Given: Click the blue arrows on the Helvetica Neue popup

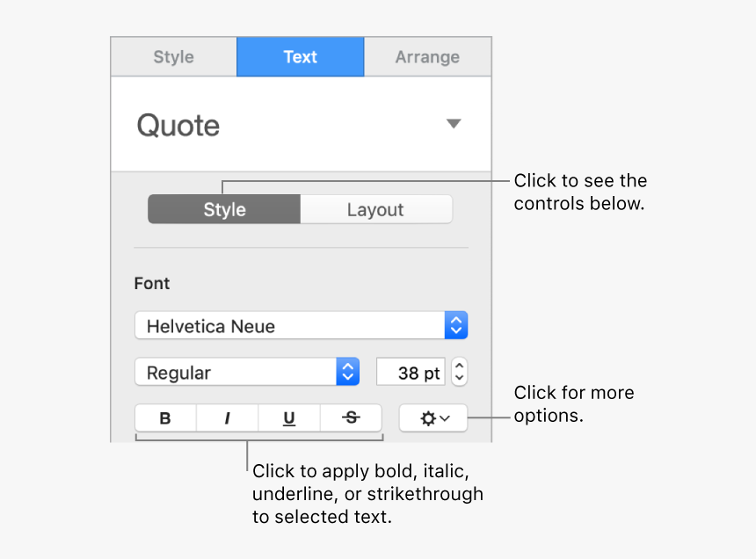Looking at the screenshot, I should [455, 326].
